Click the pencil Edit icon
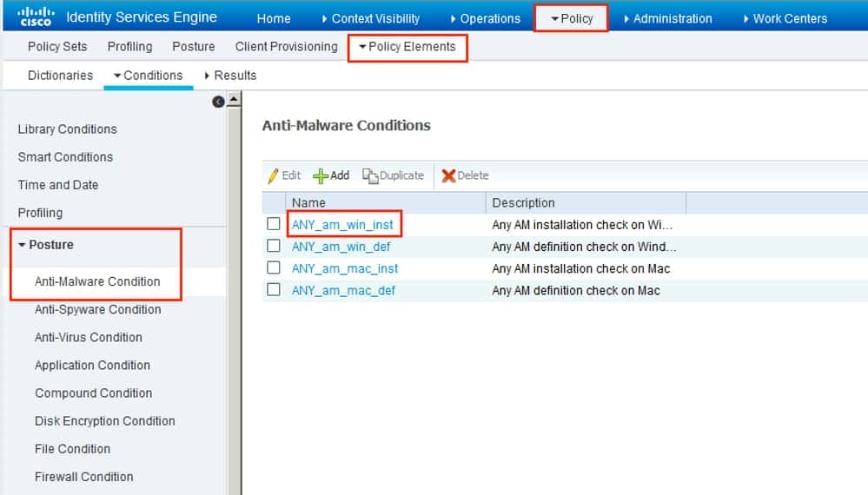This screenshot has height=495, width=868. 273,176
